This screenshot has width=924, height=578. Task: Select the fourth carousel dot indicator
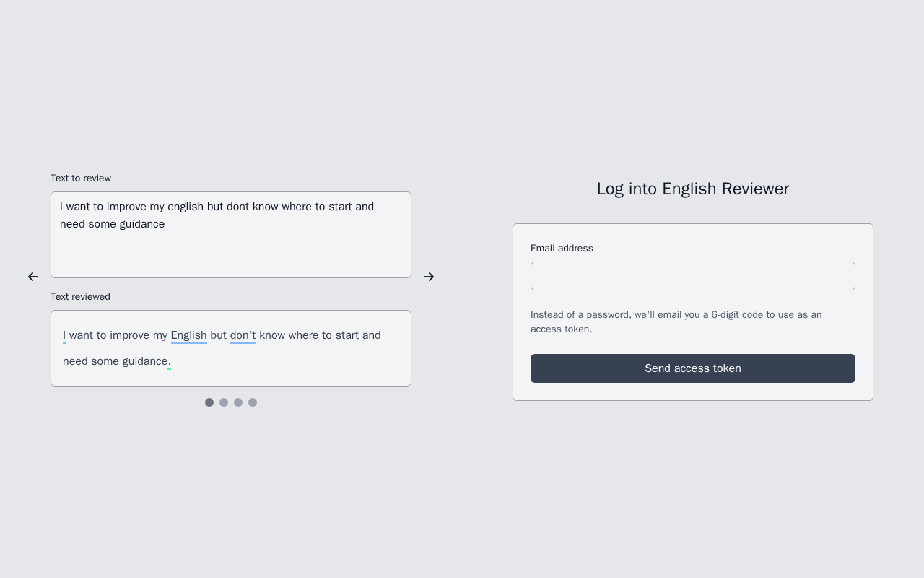pyautogui.click(x=253, y=402)
